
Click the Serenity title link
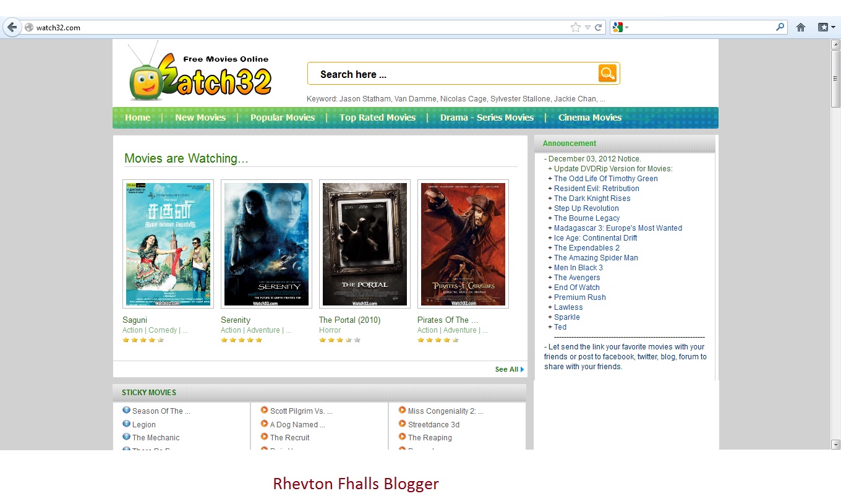click(x=236, y=320)
